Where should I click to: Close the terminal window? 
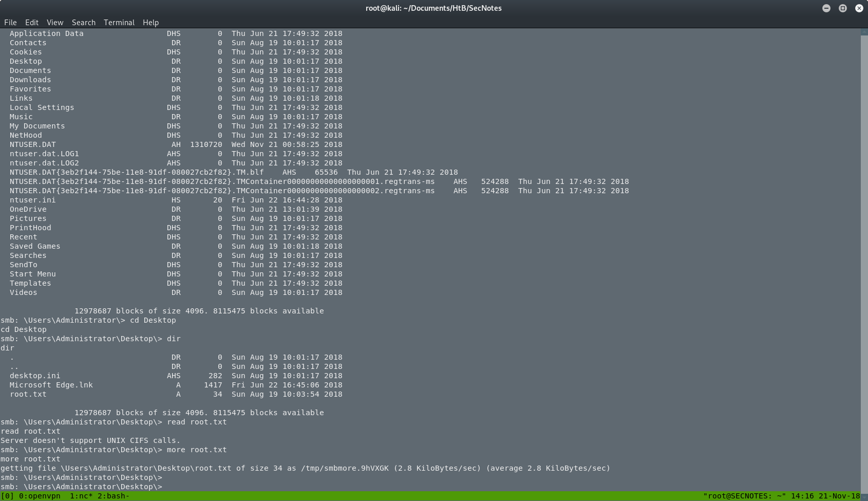click(x=859, y=8)
